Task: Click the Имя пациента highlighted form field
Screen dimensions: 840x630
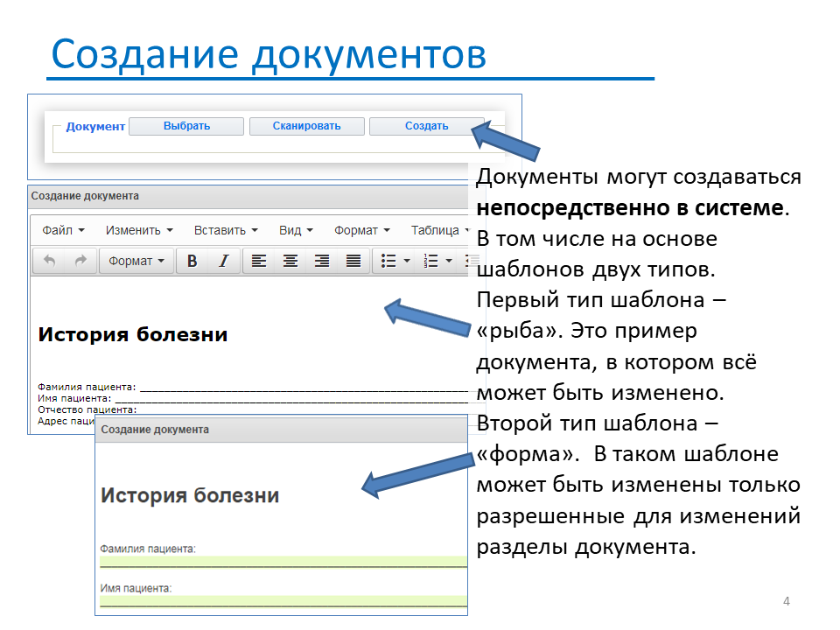Action: tap(283, 601)
